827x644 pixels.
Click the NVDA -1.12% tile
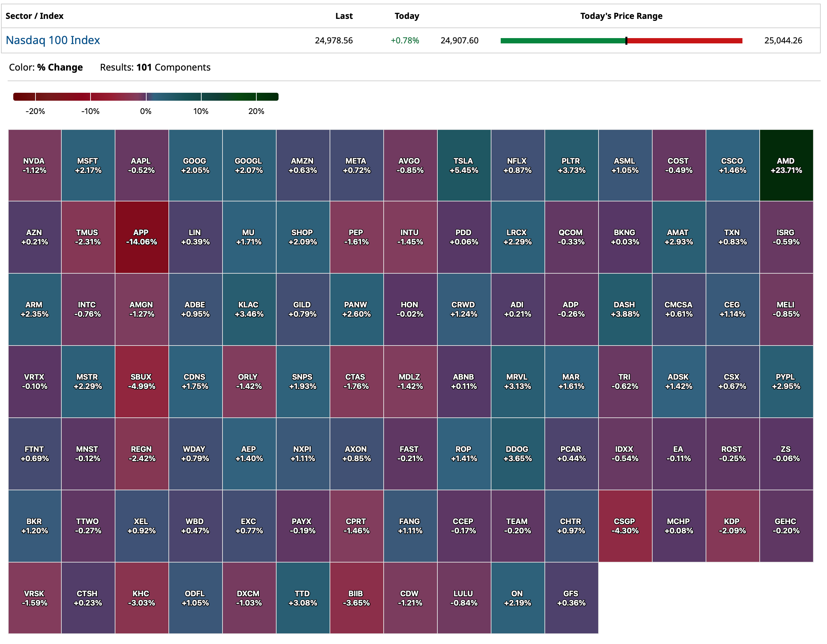pyautogui.click(x=34, y=165)
